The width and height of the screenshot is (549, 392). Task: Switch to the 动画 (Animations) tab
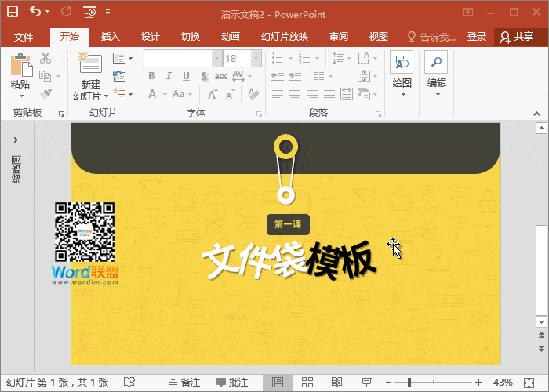coord(230,37)
